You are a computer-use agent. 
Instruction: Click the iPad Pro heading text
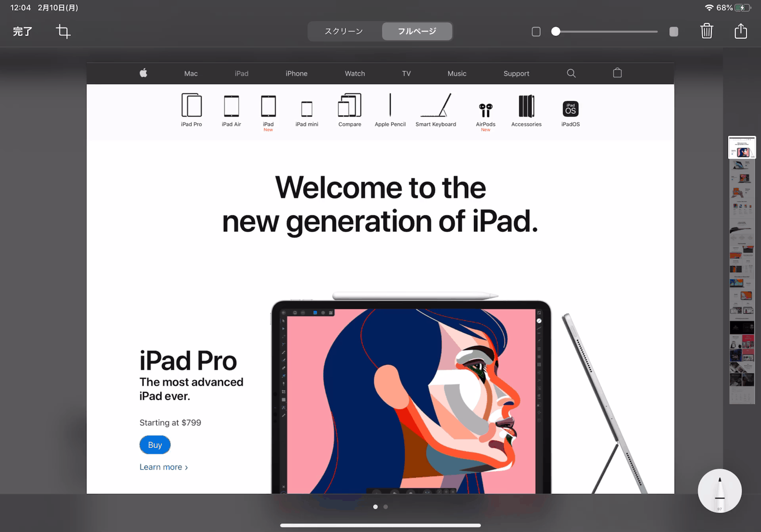pyautogui.click(x=188, y=361)
